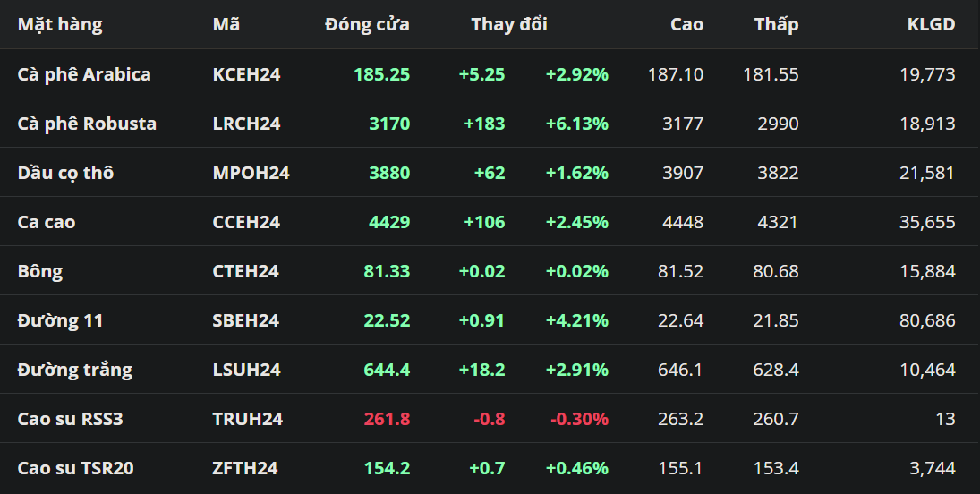Screen dimensions: 980x494
Task: Select the LRCH24 contract code
Action: (x=246, y=123)
